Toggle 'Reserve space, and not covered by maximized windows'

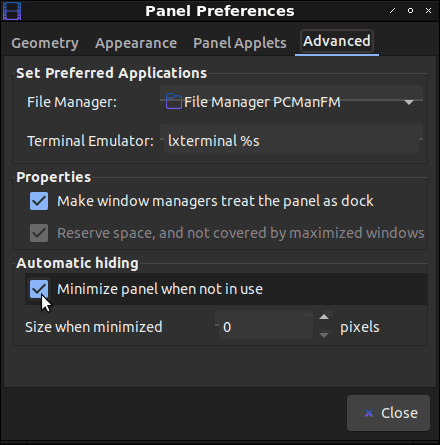pyautogui.click(x=39, y=233)
